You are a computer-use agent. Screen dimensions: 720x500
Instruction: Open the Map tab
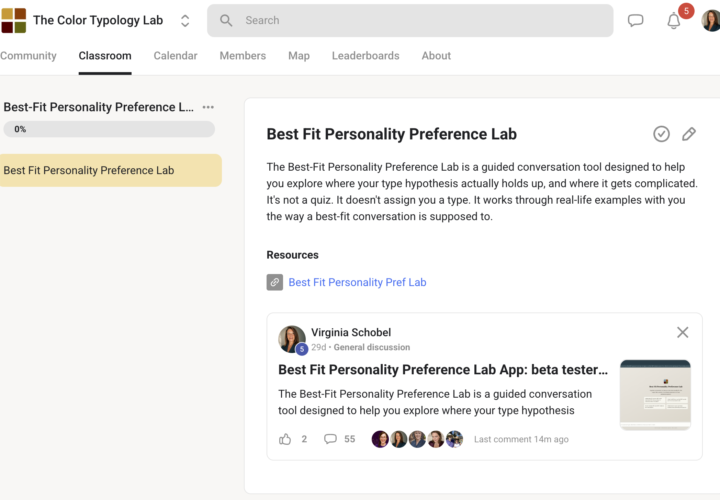[299, 56]
